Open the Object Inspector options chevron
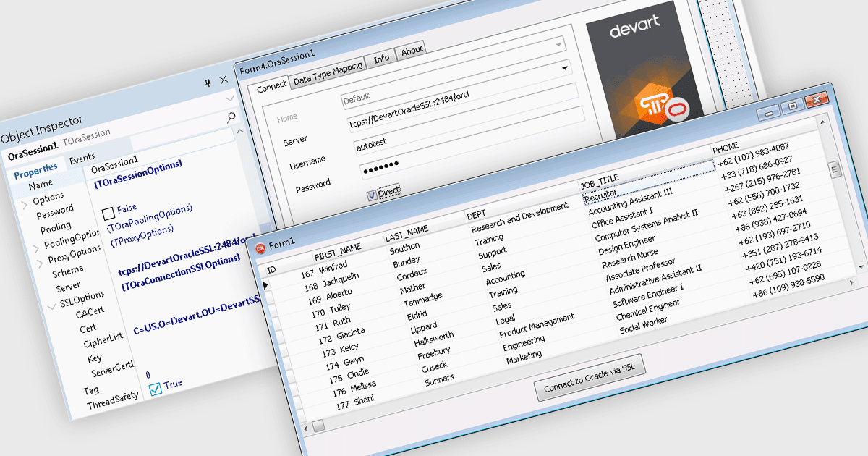868x456 pixels. pos(230,98)
